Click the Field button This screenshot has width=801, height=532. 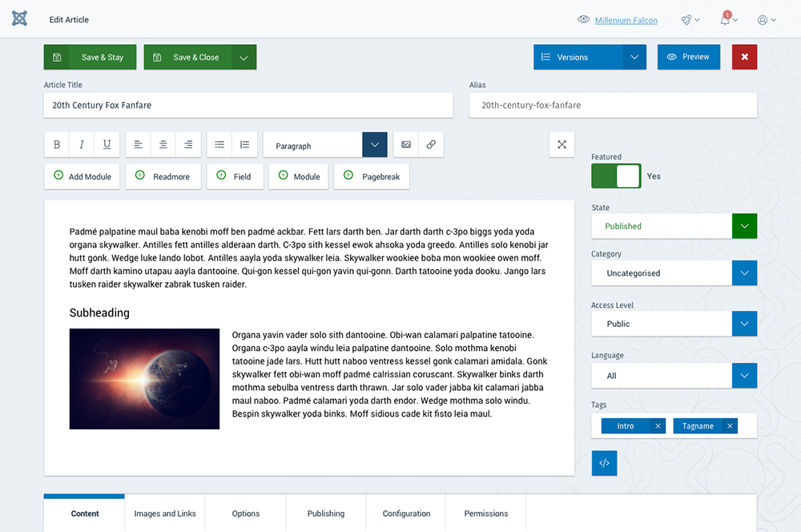coord(235,176)
